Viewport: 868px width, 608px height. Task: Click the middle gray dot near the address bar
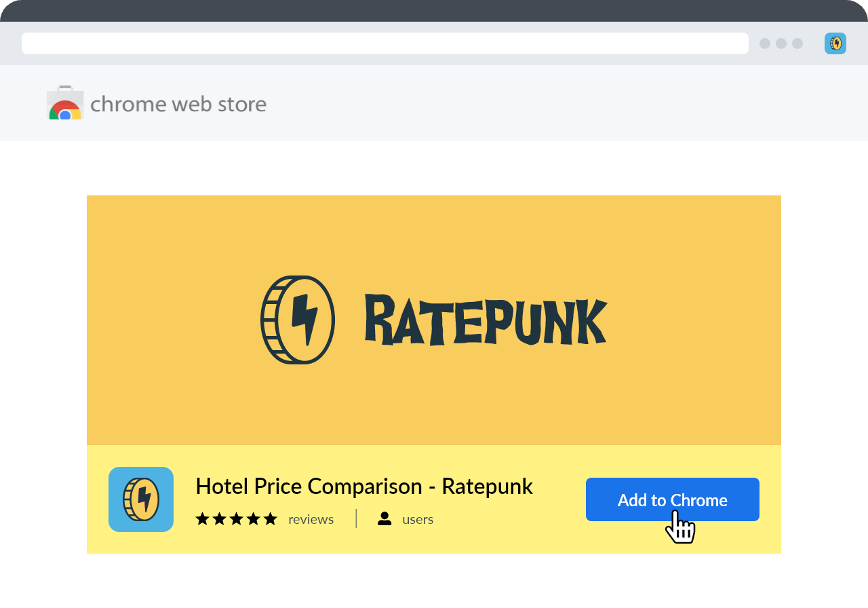pyautogui.click(x=781, y=43)
